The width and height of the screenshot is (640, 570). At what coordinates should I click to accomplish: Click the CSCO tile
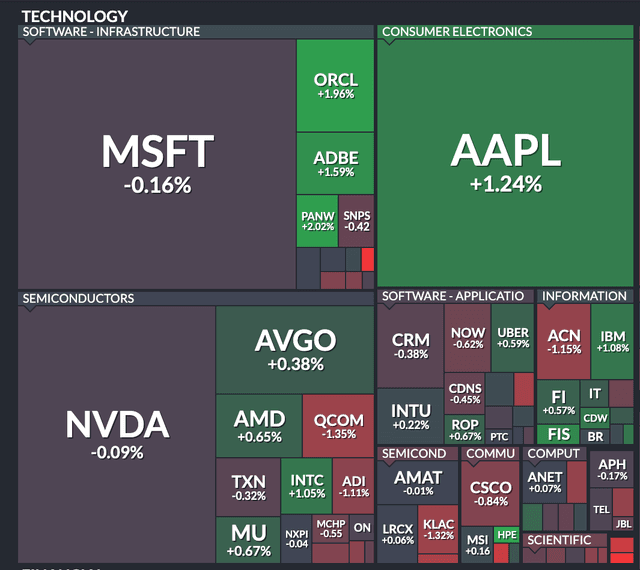coord(490,494)
